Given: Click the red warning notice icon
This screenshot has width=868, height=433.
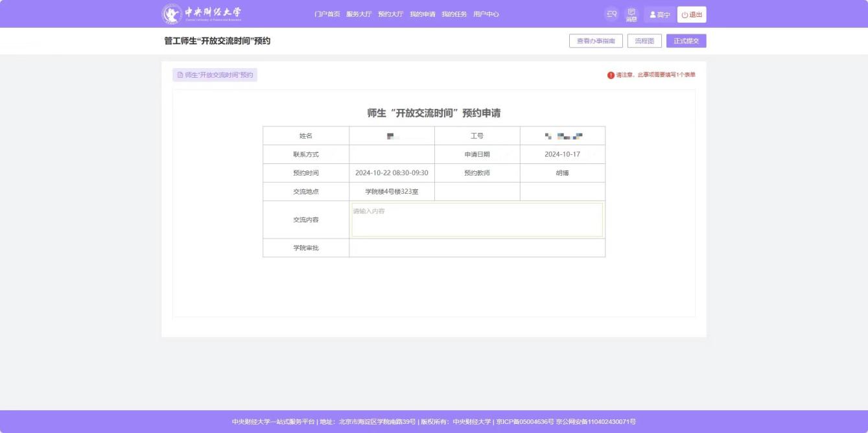Looking at the screenshot, I should tap(611, 75).
